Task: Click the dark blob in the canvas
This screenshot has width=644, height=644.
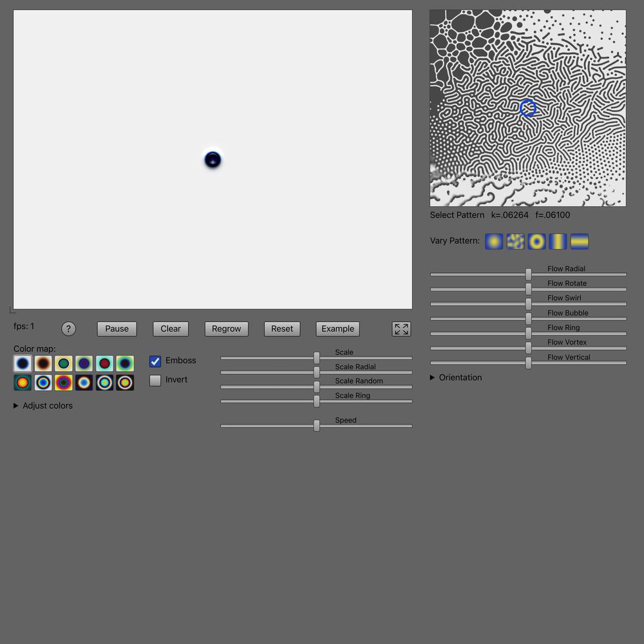Action: coord(213,160)
